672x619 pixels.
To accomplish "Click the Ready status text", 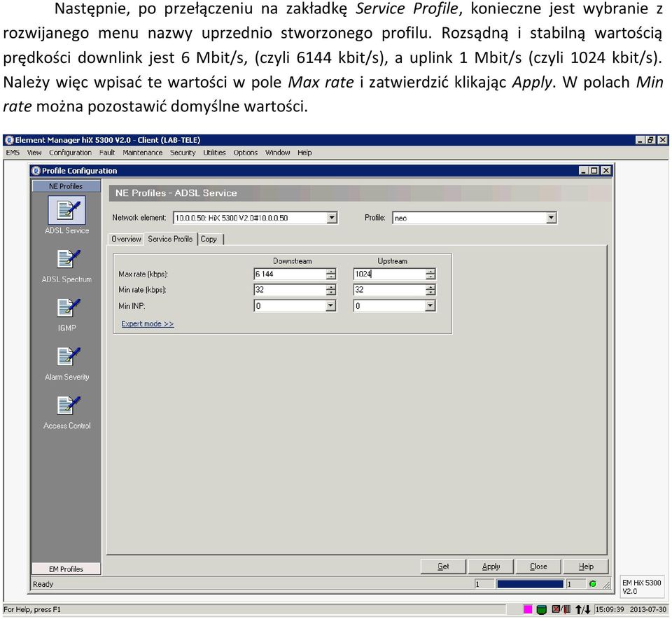I will [43, 584].
